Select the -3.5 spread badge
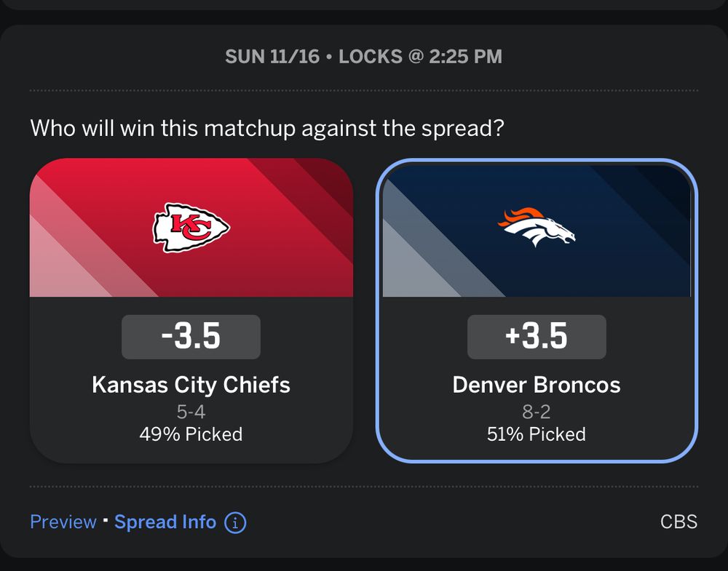The height and width of the screenshot is (571, 728). click(x=191, y=337)
